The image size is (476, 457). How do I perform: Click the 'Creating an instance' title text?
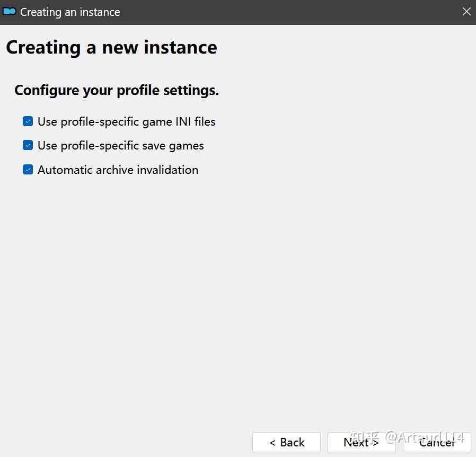point(70,12)
